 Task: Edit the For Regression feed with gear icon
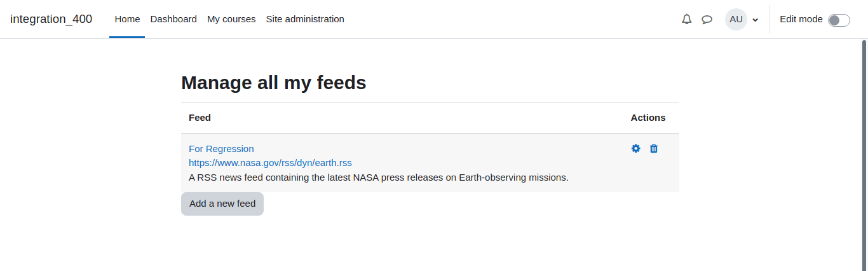click(x=635, y=148)
